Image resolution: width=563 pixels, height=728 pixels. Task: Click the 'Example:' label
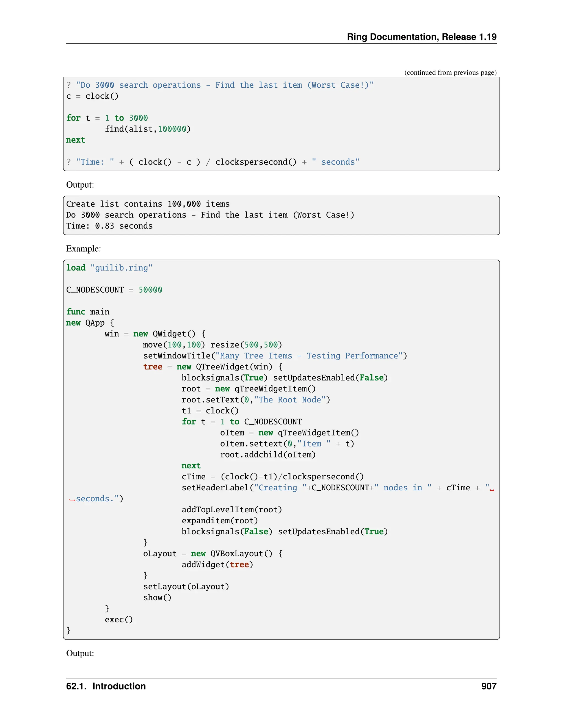point(83,249)
